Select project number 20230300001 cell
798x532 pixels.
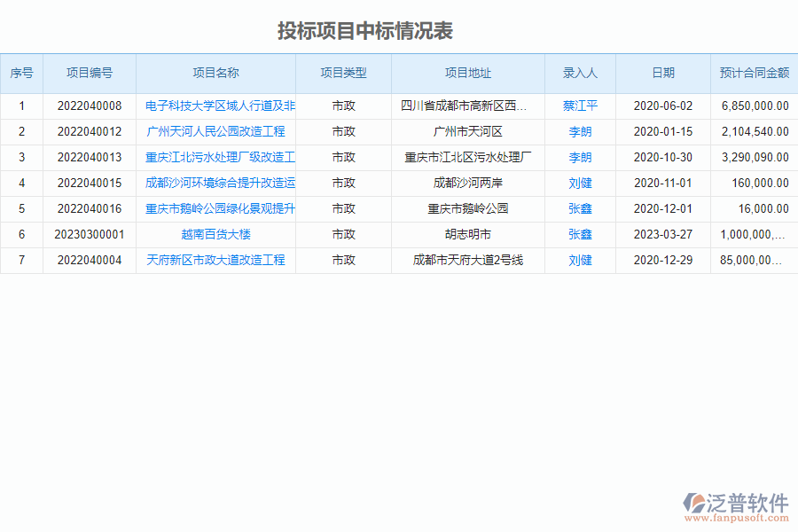(x=89, y=234)
